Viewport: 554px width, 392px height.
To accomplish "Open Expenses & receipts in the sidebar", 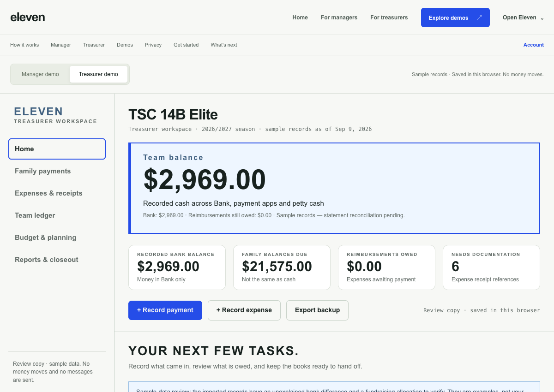I will tap(57, 193).
